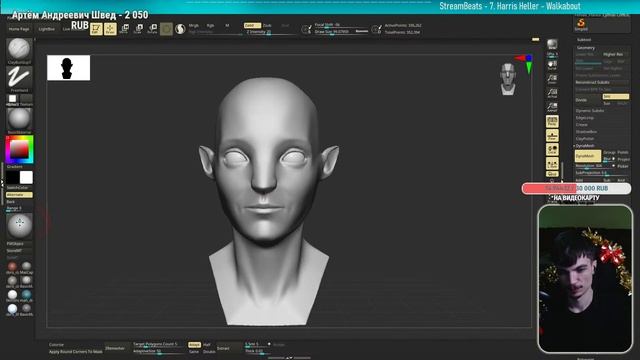
Task: Select the black secondary color swatch
Action: click(12, 178)
